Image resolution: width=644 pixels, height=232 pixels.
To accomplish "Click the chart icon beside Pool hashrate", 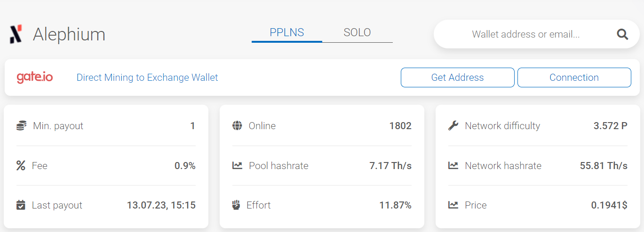I will (x=237, y=166).
